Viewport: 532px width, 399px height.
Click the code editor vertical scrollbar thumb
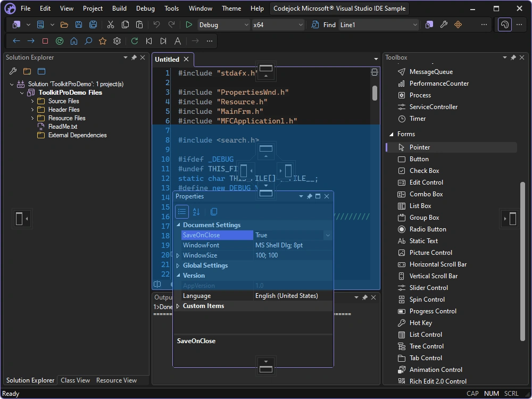coord(375,93)
